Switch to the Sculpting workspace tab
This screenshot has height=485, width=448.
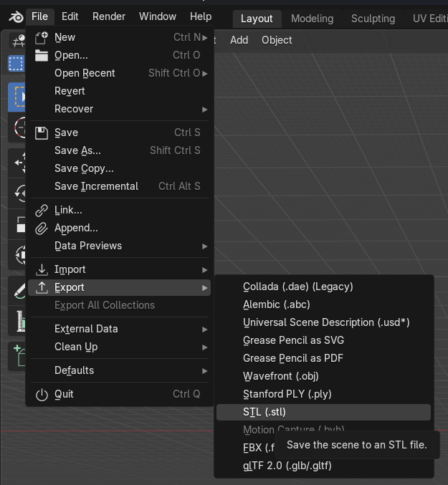(373, 19)
